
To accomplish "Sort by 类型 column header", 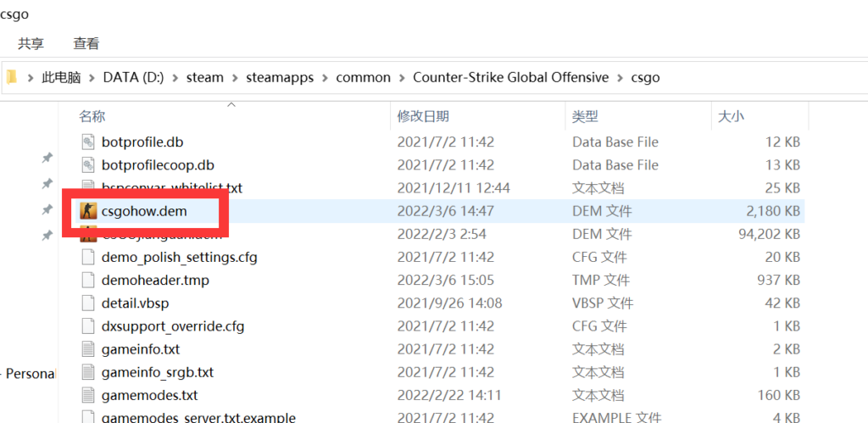I will (585, 116).
